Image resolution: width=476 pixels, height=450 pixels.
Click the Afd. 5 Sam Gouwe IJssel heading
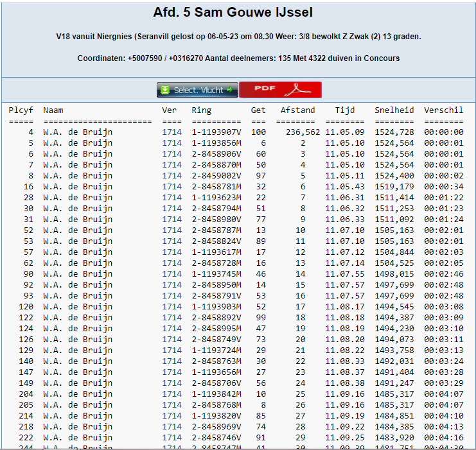click(233, 13)
